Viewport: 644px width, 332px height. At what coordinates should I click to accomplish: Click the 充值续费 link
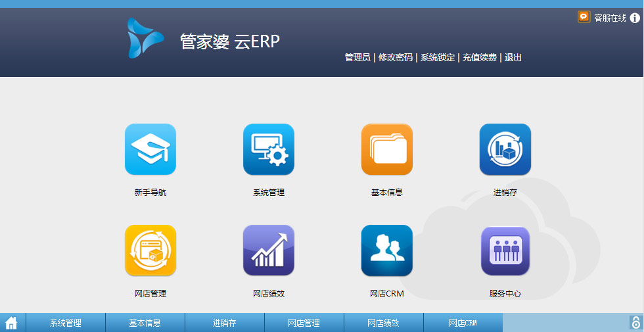coord(479,58)
